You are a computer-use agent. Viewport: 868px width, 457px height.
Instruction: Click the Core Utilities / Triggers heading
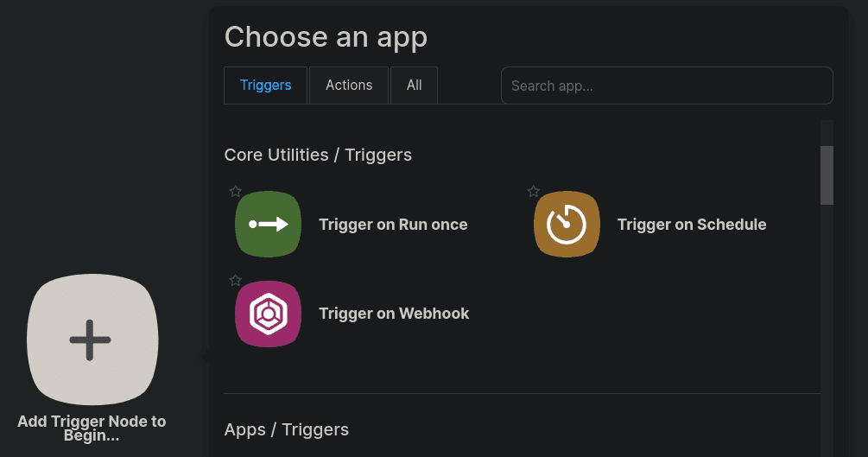318,156
